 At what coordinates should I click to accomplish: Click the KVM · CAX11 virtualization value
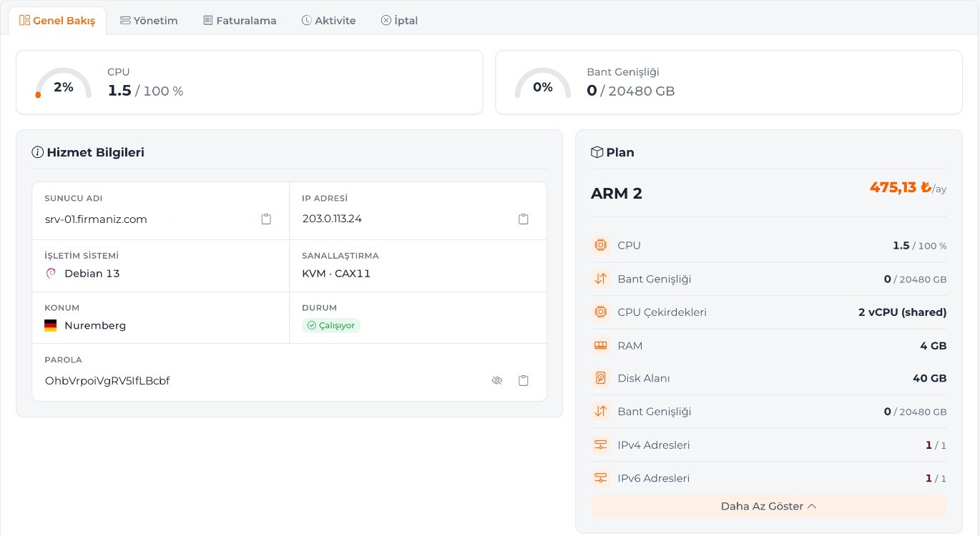[x=336, y=273]
